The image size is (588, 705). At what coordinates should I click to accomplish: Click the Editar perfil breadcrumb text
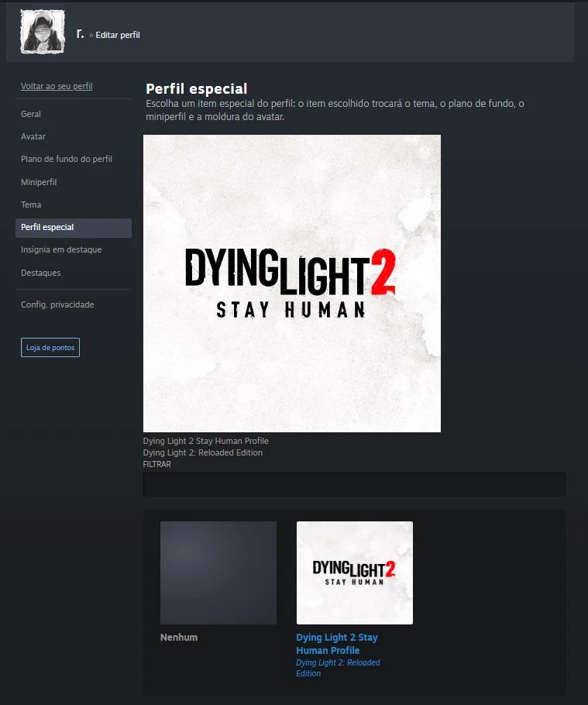(118, 35)
